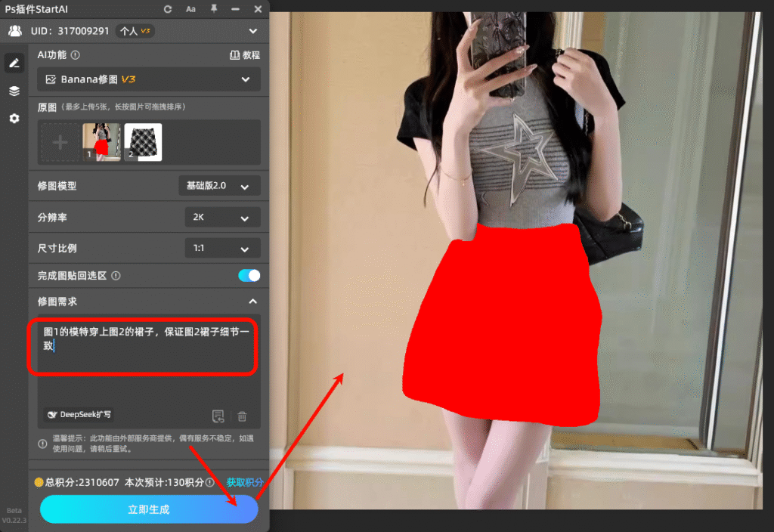This screenshot has height=532, width=774.
Task: Open the layers stack sidebar icon
Action: tap(14, 91)
